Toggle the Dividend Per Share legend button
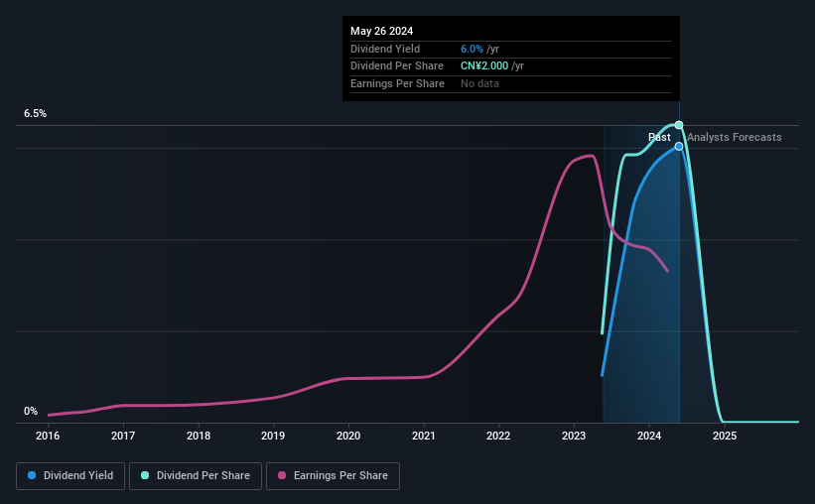Screen dimensions: 815x504 point(196,476)
